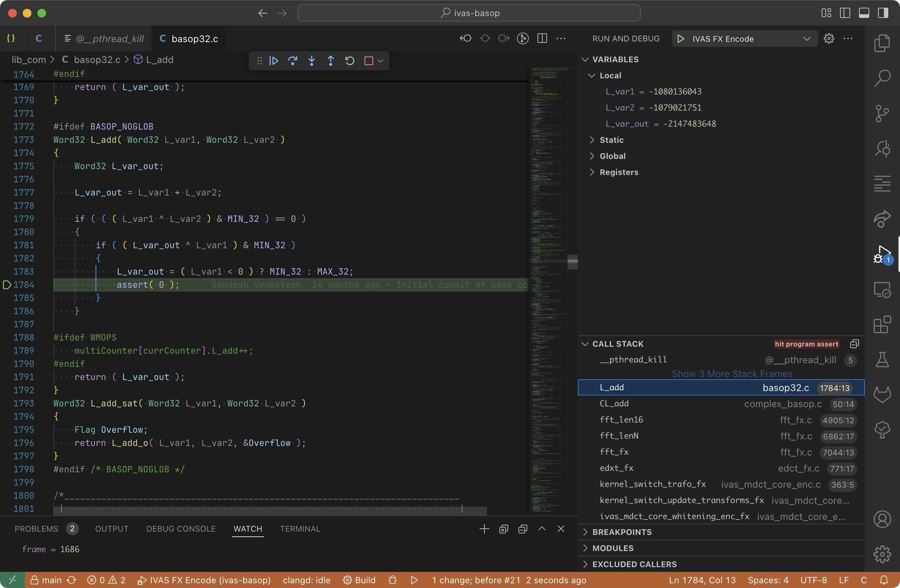Open launch.json via debug gear icon
The image size is (900, 588).
pyautogui.click(x=829, y=38)
